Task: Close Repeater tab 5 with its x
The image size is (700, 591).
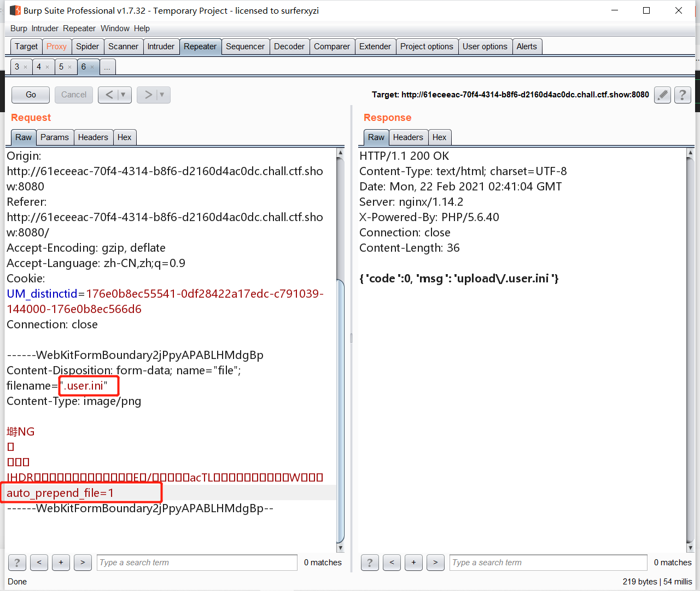Action: 70,67
